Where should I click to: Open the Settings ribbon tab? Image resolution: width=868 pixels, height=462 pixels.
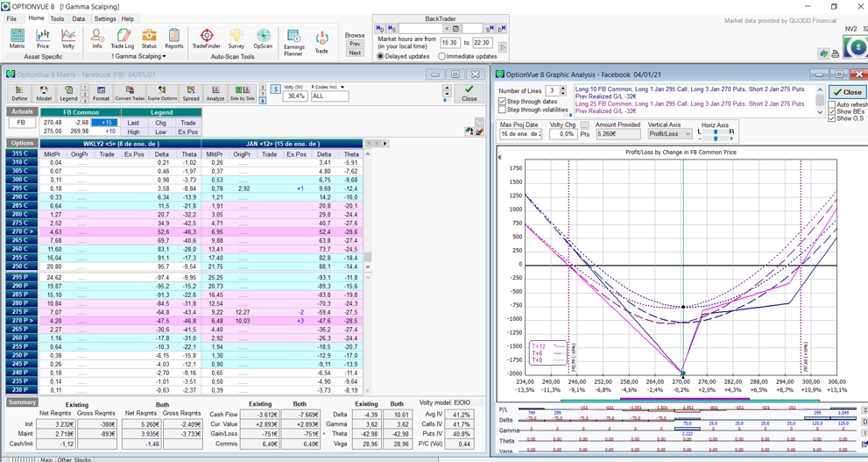click(105, 18)
